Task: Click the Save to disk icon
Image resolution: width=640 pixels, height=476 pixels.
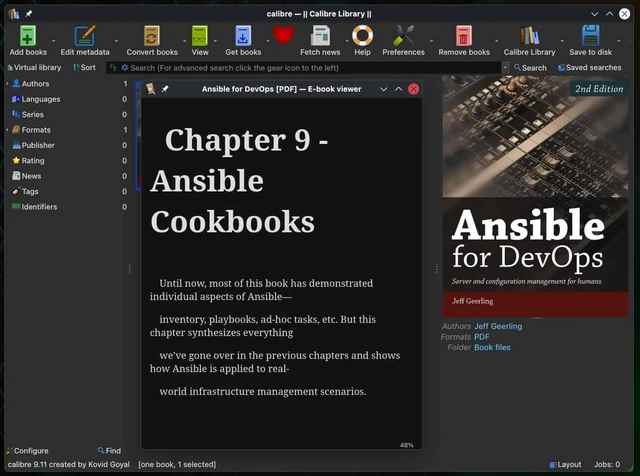Action: point(590,36)
